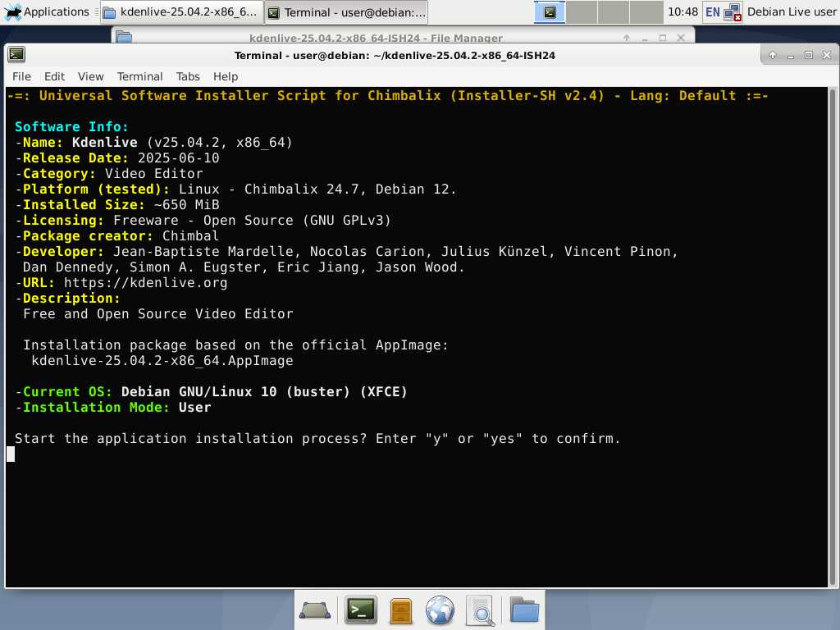
Task: Select the first workspace in the pager
Action: pyautogui.click(x=550, y=11)
